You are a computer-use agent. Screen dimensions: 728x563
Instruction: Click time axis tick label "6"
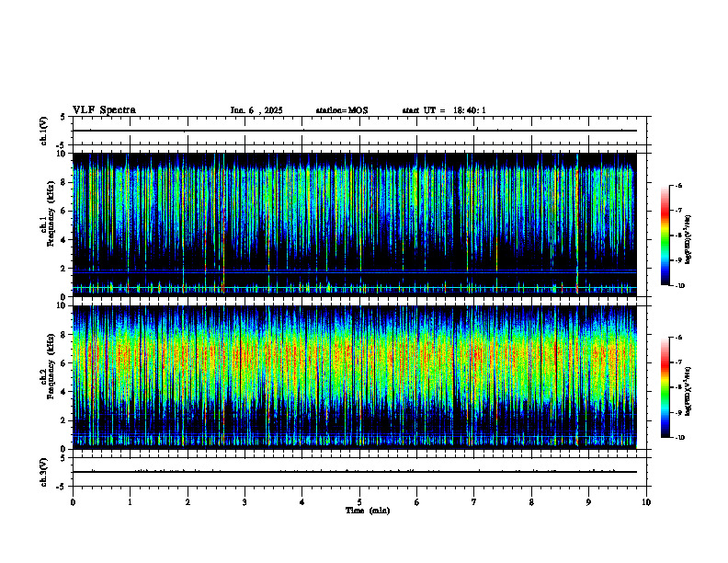pyautogui.click(x=417, y=502)
